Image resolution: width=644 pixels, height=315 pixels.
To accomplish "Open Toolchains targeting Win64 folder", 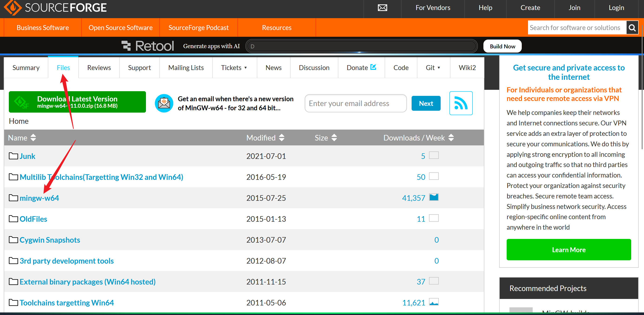I will click(x=67, y=303).
